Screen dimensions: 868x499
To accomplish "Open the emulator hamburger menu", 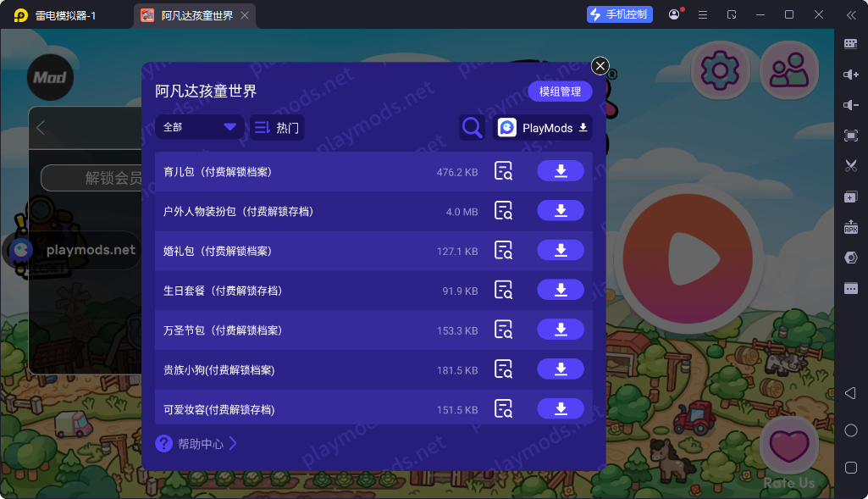I will click(703, 15).
